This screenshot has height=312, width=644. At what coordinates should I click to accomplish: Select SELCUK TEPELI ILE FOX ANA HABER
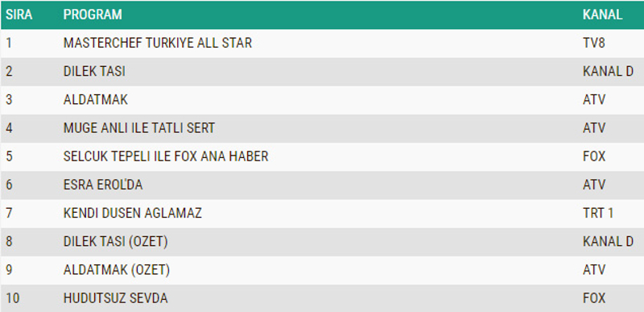pos(166,156)
